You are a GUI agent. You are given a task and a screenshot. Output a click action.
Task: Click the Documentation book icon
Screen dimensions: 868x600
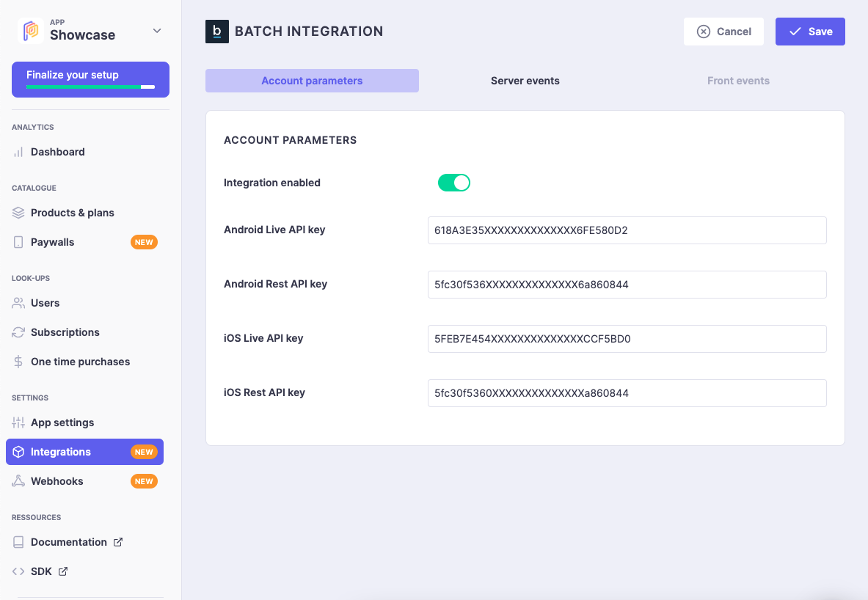18,542
